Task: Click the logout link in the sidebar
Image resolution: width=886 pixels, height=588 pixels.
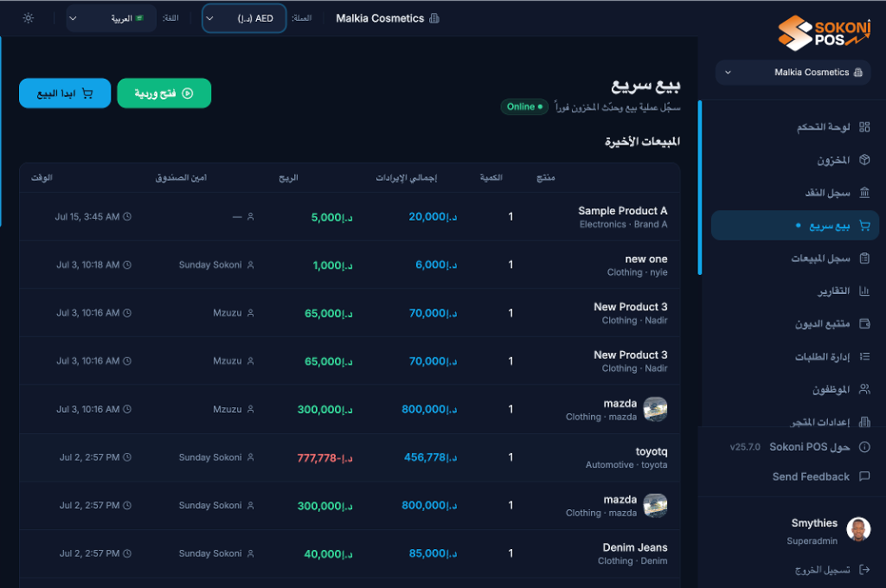Action: pos(822,569)
